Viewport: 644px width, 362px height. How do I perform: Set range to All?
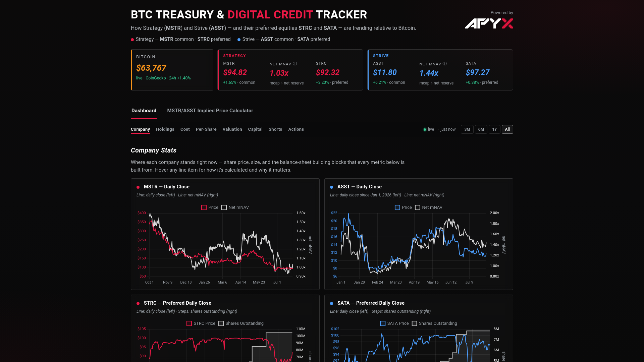pyautogui.click(x=507, y=129)
